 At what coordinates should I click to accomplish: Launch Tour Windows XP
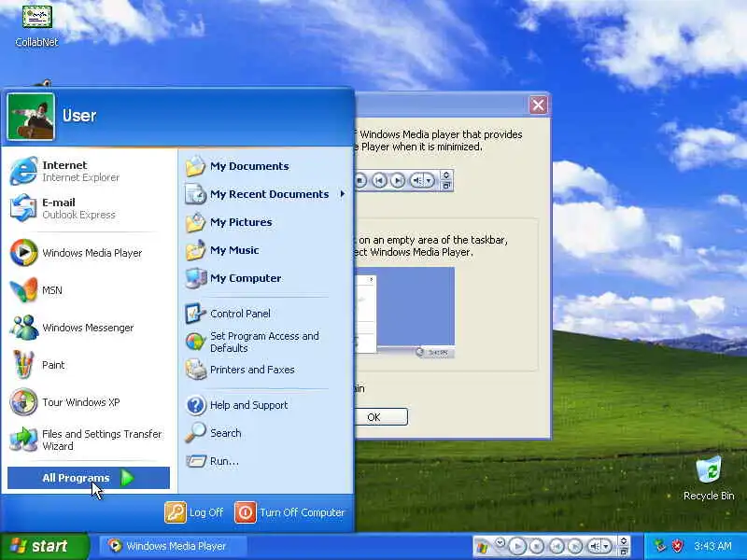(88, 402)
